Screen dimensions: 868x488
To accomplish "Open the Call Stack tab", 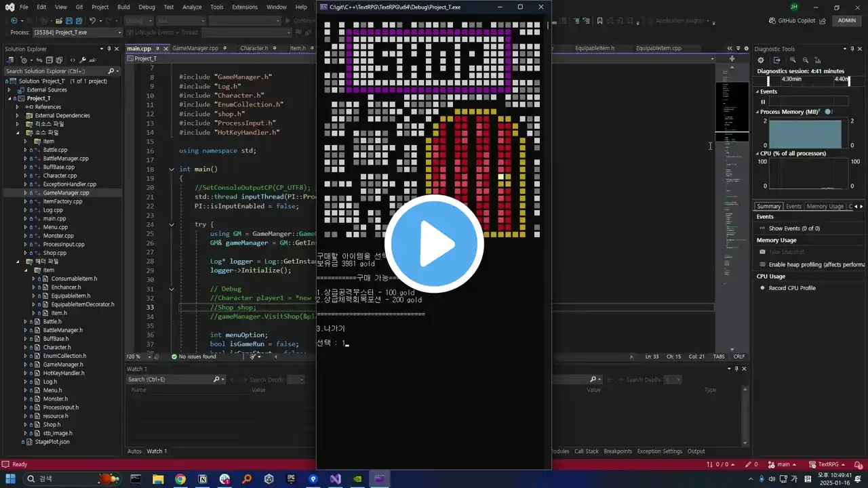I will [587, 451].
